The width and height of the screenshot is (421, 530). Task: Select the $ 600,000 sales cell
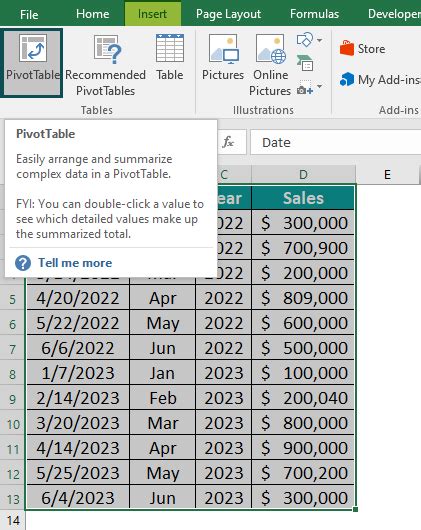(303, 323)
